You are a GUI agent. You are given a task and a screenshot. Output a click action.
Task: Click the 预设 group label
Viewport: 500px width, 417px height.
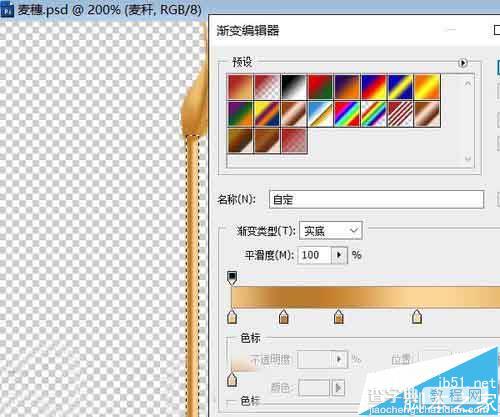click(x=242, y=62)
